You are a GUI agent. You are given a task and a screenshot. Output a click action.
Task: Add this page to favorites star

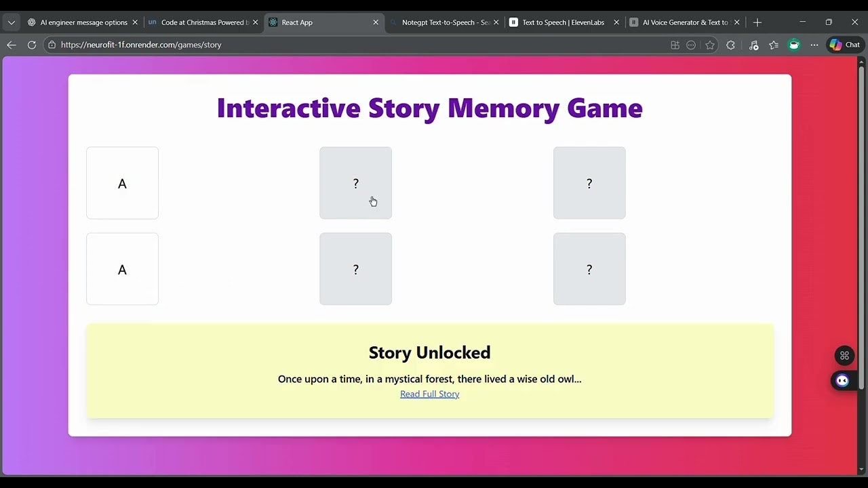click(x=710, y=45)
